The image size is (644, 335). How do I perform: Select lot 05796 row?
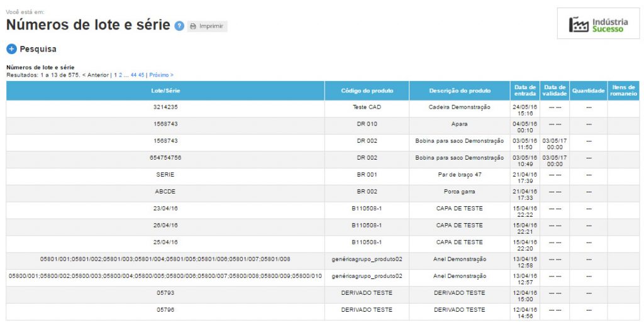coord(165,310)
